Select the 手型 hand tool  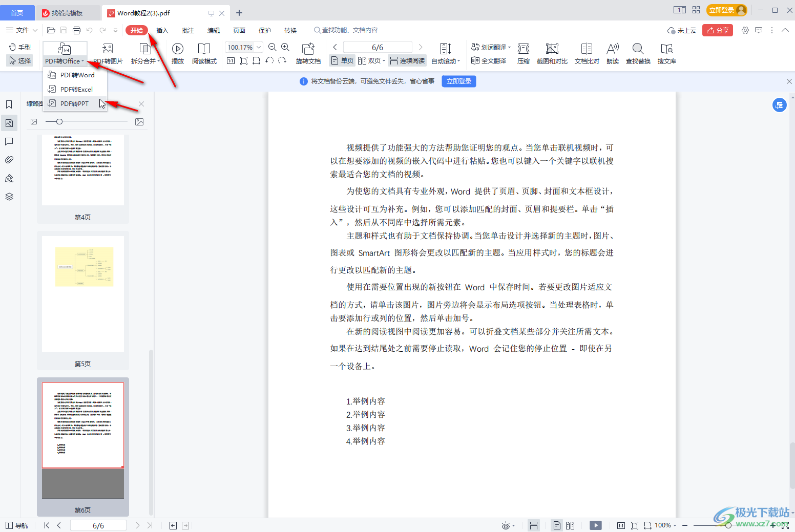point(20,47)
